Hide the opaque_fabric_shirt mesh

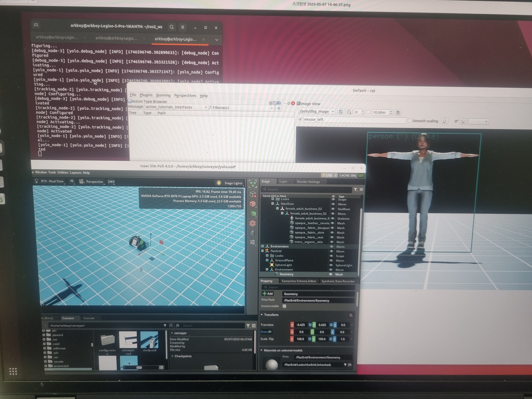point(332,233)
